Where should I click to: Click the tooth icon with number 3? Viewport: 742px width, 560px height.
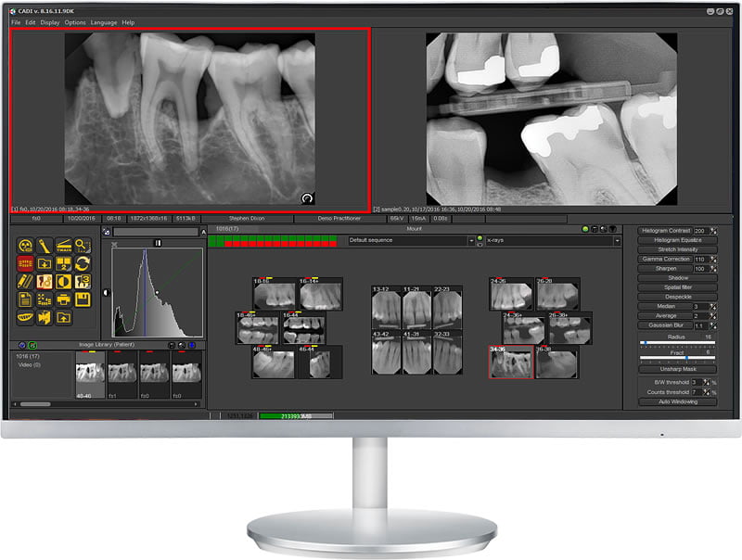coord(83,282)
